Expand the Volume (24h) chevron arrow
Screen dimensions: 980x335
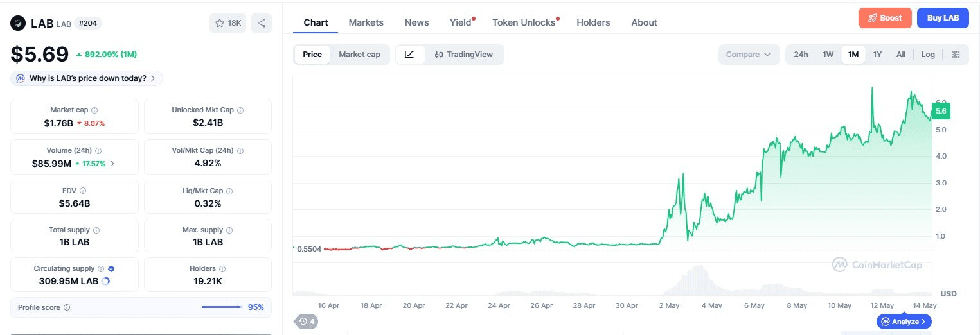(x=113, y=164)
